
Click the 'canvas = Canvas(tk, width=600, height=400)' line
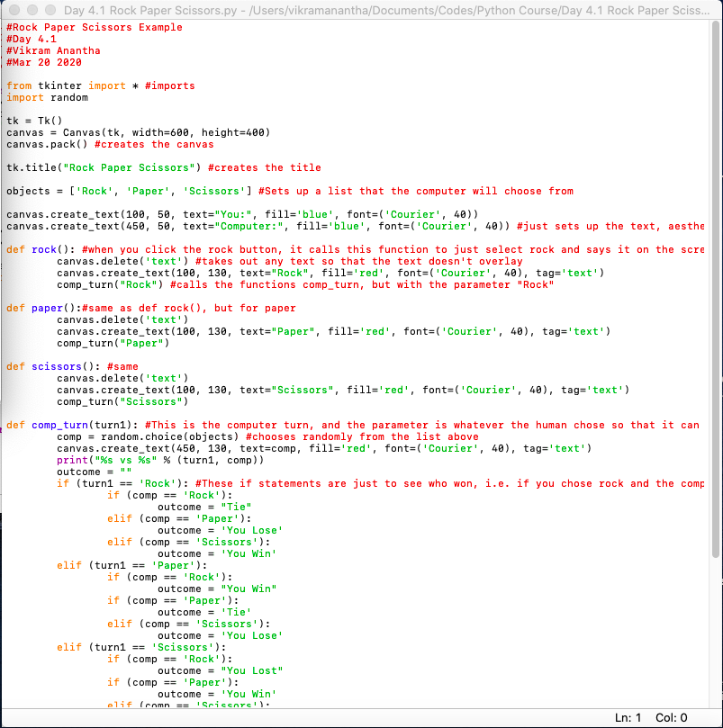click(x=139, y=133)
